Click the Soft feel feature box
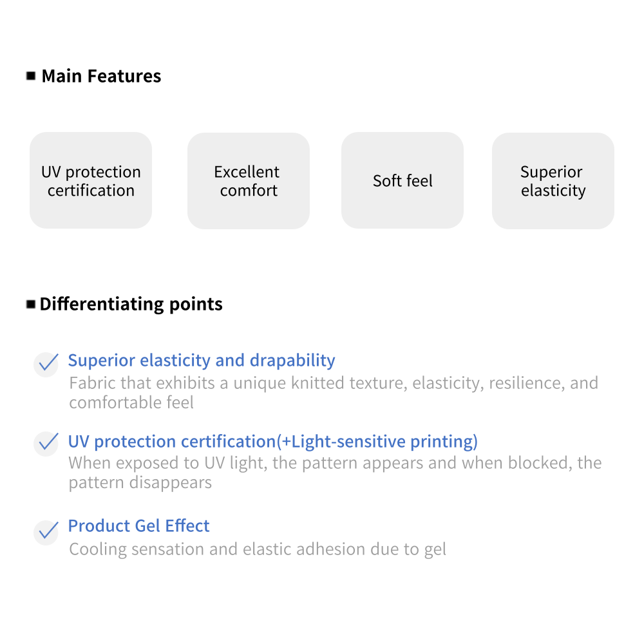This screenshot has height=644, width=644. tap(402, 181)
